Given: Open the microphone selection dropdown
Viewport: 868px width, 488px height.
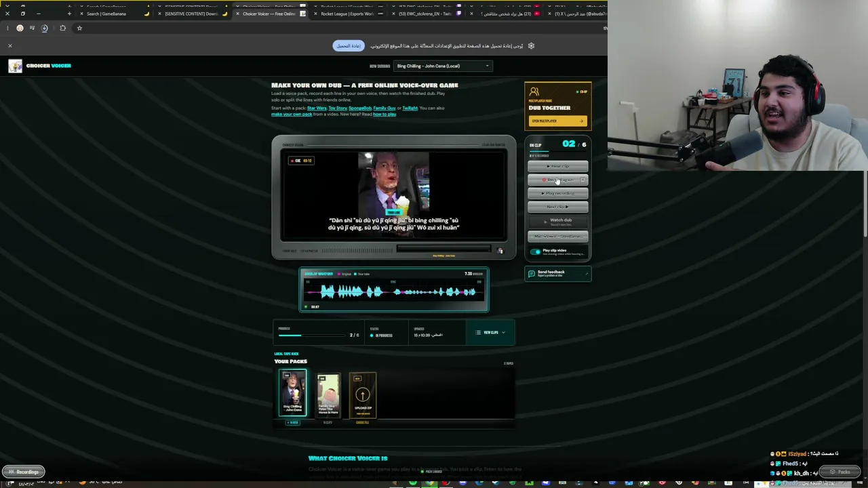Looking at the screenshot, I should (558, 237).
